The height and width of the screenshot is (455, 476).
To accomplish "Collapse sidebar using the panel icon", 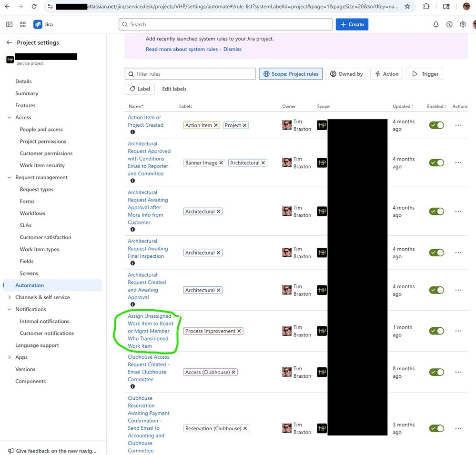I will 10,24.
